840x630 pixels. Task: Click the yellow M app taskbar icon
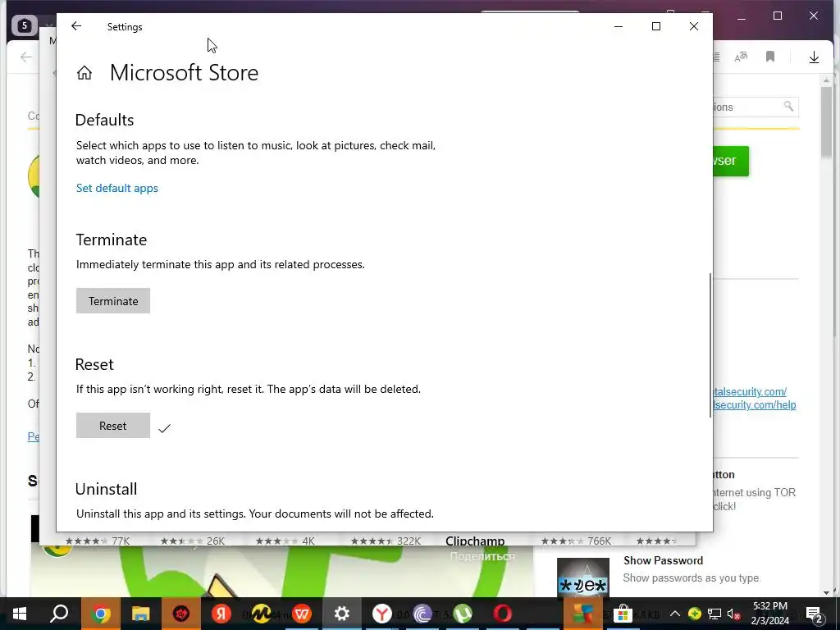pos(261,614)
